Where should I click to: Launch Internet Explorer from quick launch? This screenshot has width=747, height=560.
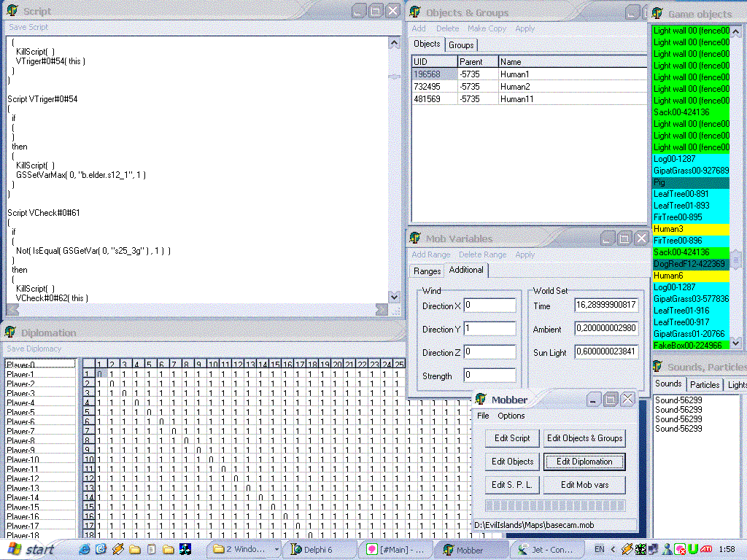pos(85,549)
